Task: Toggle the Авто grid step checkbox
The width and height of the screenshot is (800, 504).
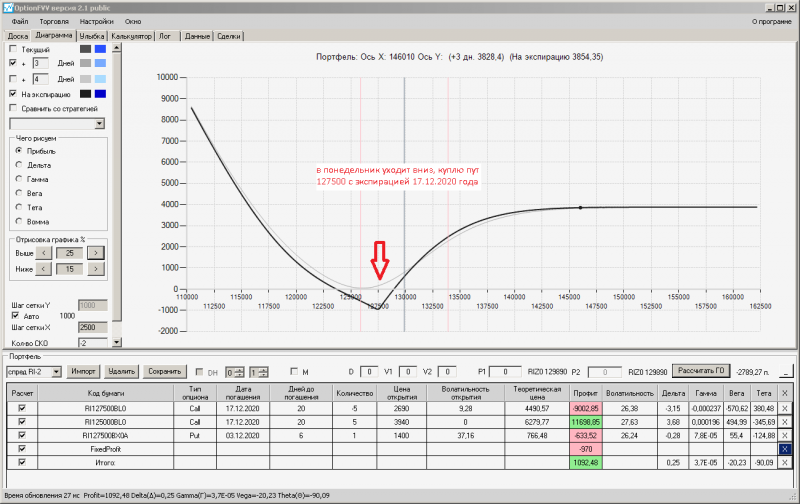Action: 15,316
